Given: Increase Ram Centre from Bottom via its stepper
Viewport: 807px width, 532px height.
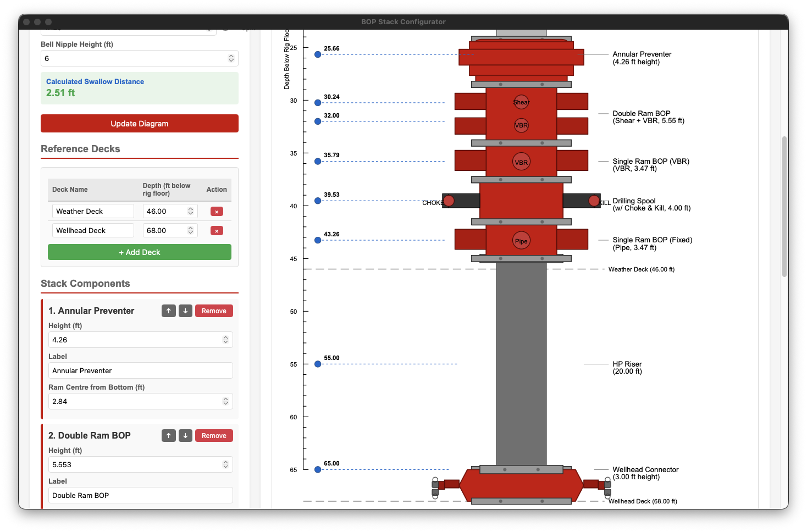Looking at the screenshot, I should tap(226, 398).
